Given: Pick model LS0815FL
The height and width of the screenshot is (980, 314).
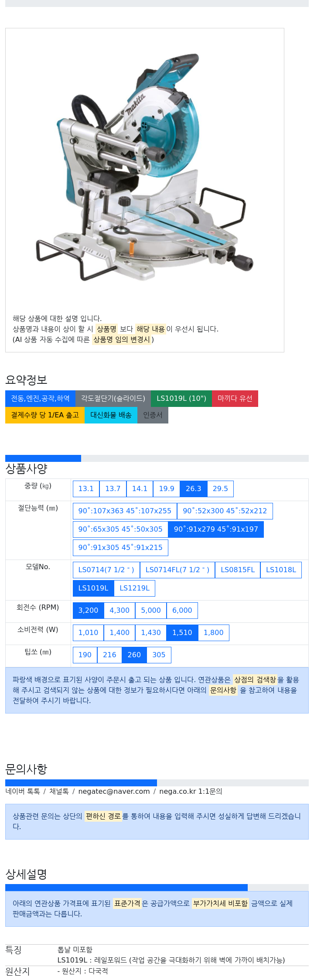Looking at the screenshot, I should [238, 570].
